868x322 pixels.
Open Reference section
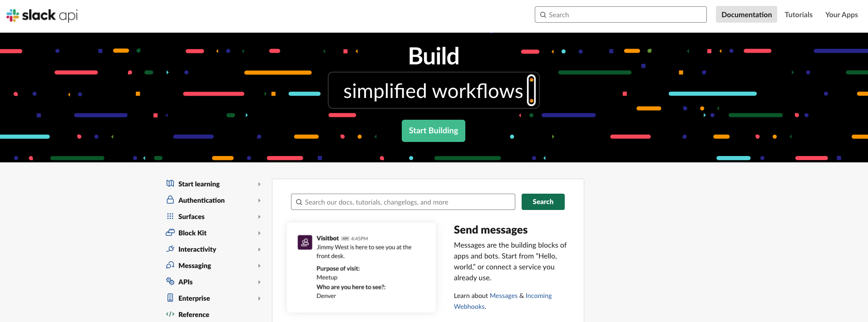194,315
